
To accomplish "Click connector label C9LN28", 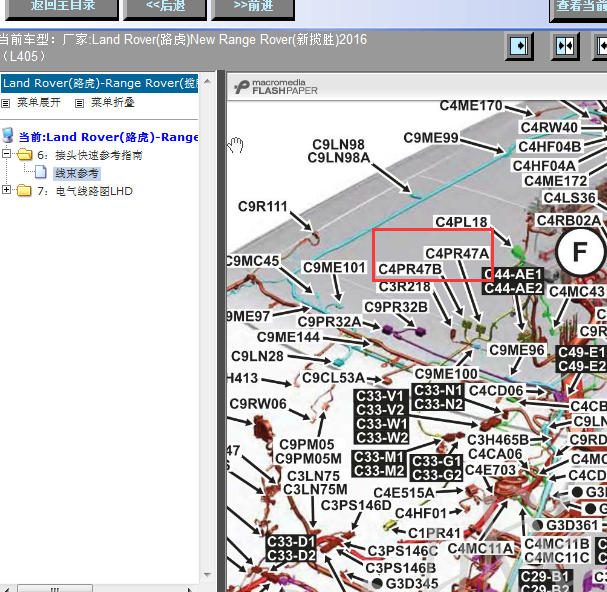I will (x=257, y=356).
